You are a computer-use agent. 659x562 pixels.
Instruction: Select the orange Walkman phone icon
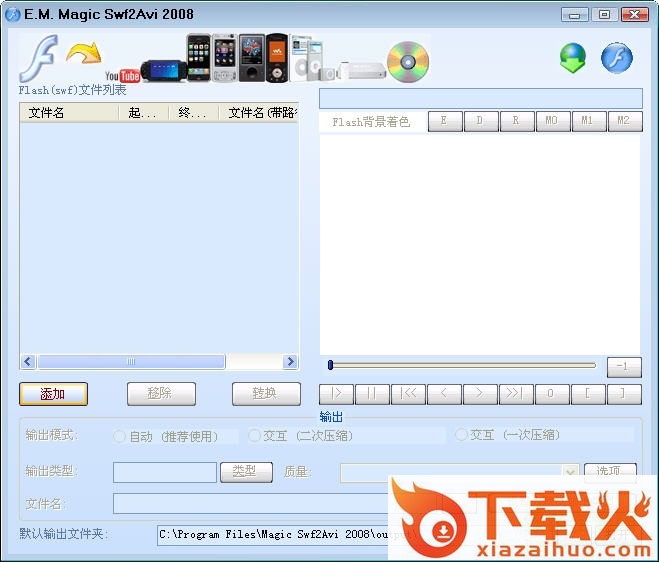(x=277, y=58)
